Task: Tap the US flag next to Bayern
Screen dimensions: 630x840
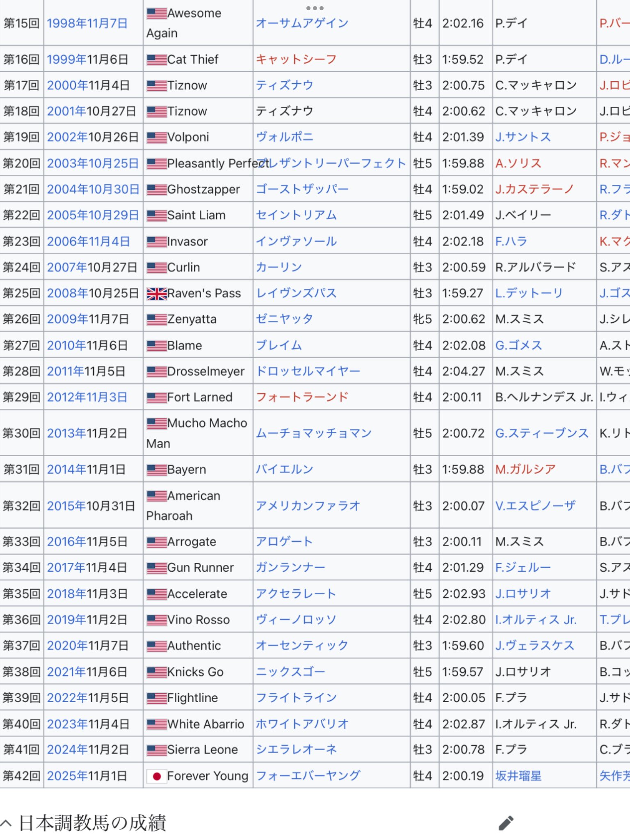Action: (157, 470)
